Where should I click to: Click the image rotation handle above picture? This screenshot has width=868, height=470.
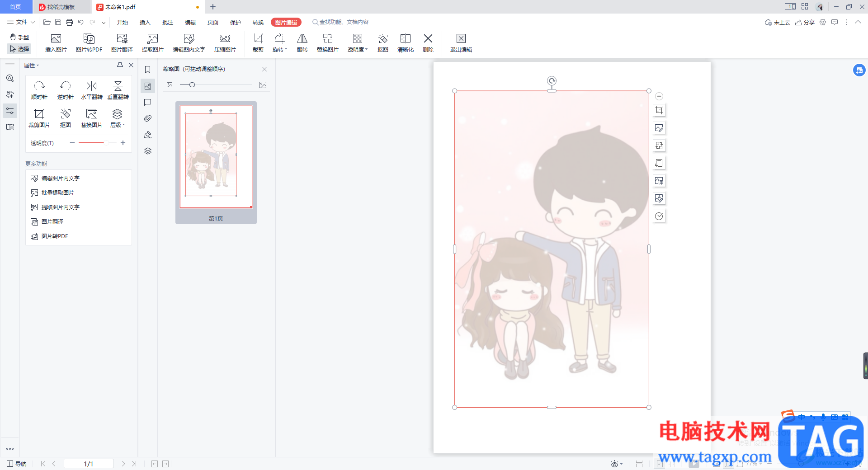coord(552,81)
